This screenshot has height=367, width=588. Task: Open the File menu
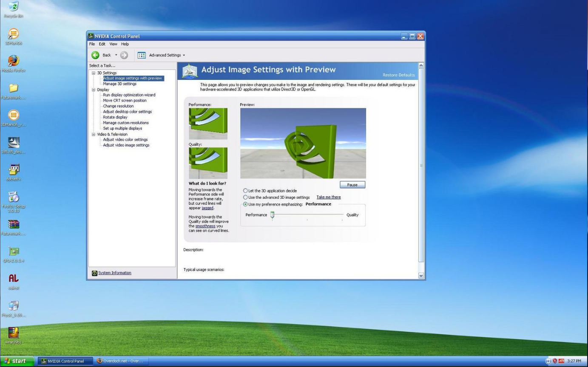(x=92, y=44)
